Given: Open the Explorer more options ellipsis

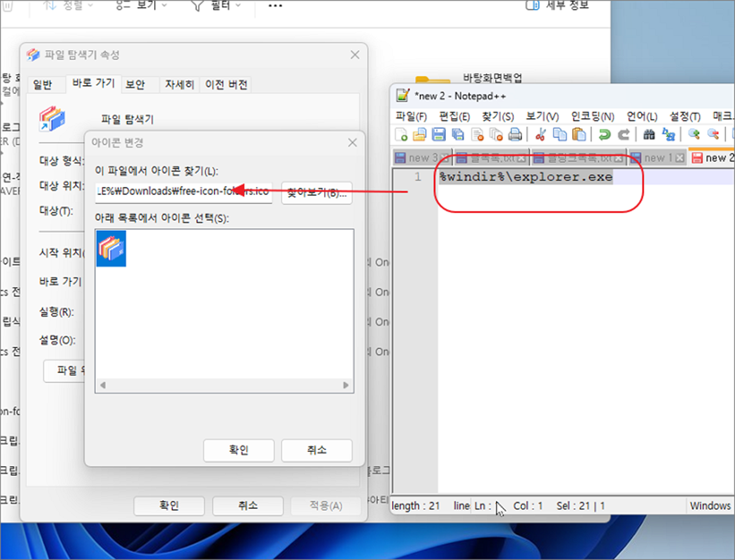Looking at the screenshot, I should coord(275,6).
